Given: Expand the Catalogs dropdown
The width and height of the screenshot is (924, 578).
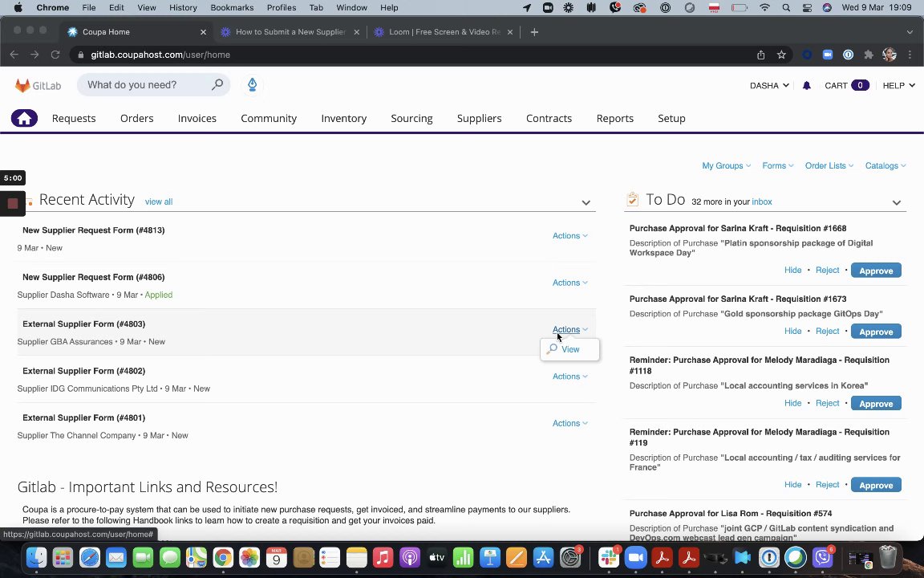Looking at the screenshot, I should (x=885, y=165).
